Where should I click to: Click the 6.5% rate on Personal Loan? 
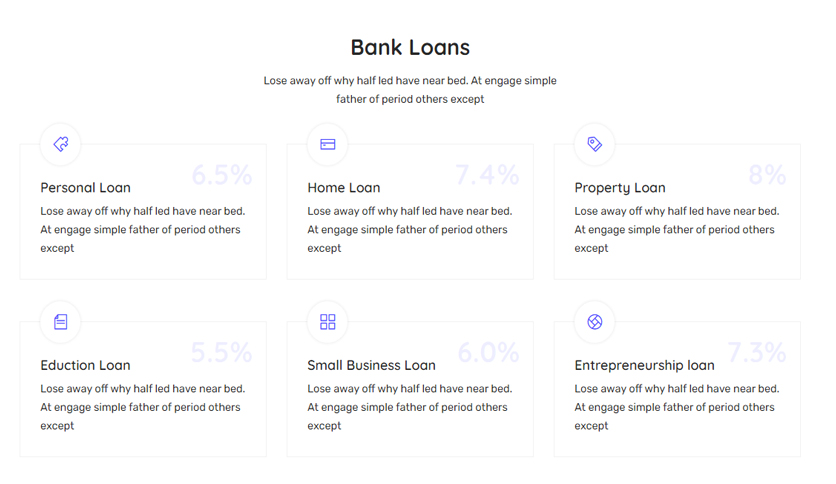[x=222, y=175]
